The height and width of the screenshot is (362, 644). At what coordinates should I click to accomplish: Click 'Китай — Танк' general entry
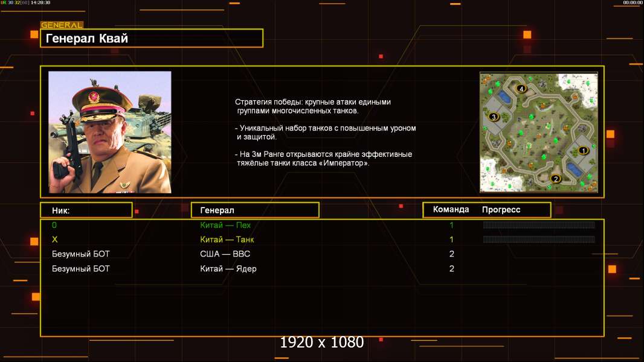227,240
